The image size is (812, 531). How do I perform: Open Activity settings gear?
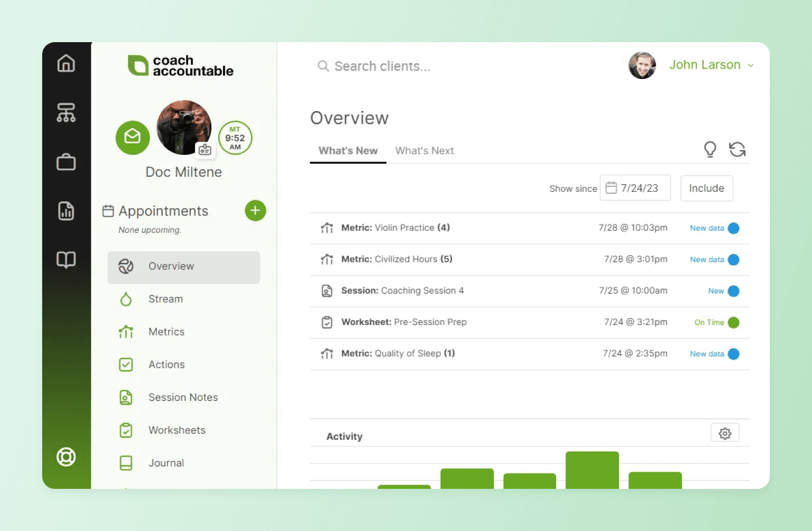(x=725, y=433)
